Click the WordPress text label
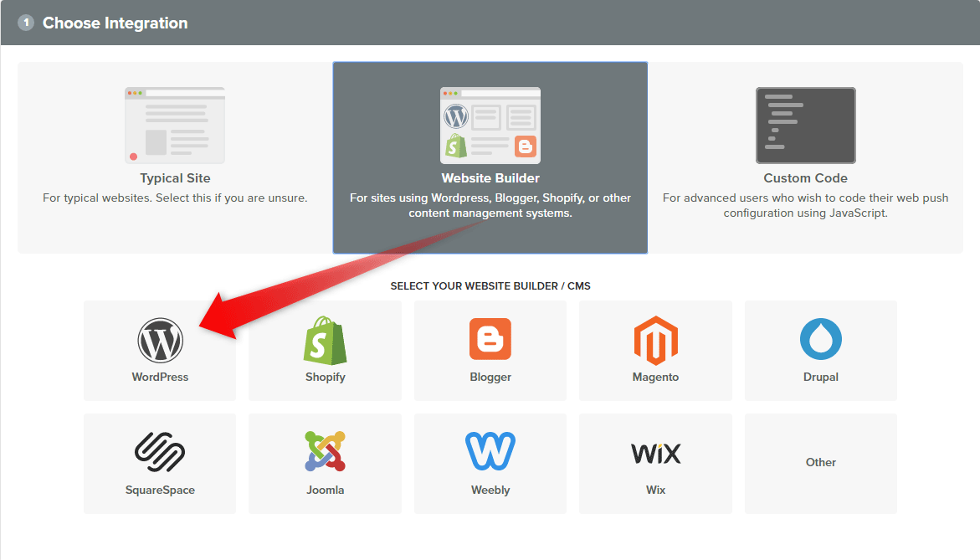This screenshot has width=980, height=560. click(160, 377)
